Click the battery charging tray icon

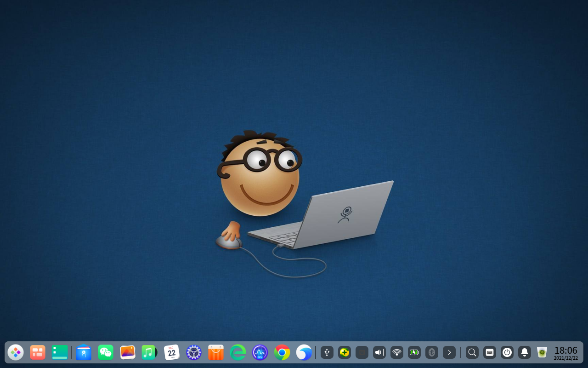click(414, 352)
